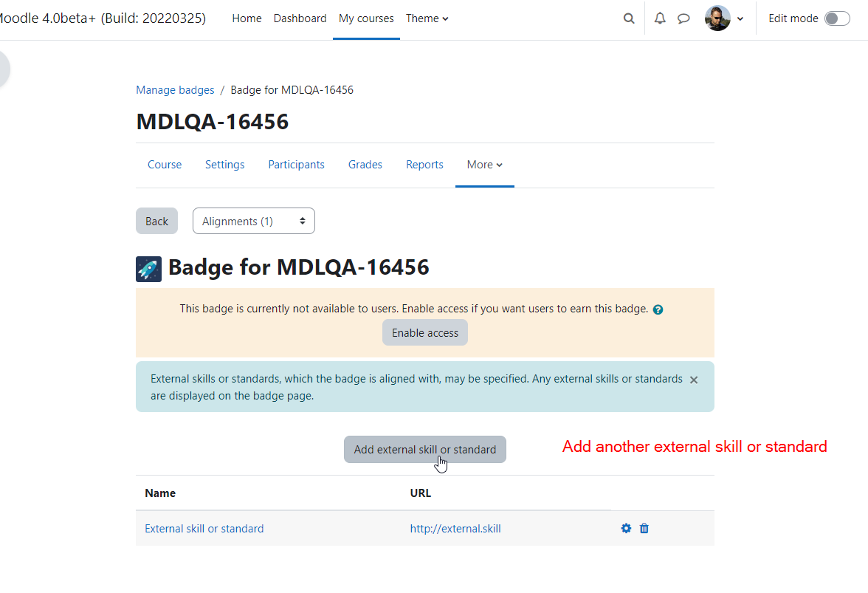The image size is (868, 593).
Task: Edit alignment using the gear icon
Action: [x=626, y=528]
